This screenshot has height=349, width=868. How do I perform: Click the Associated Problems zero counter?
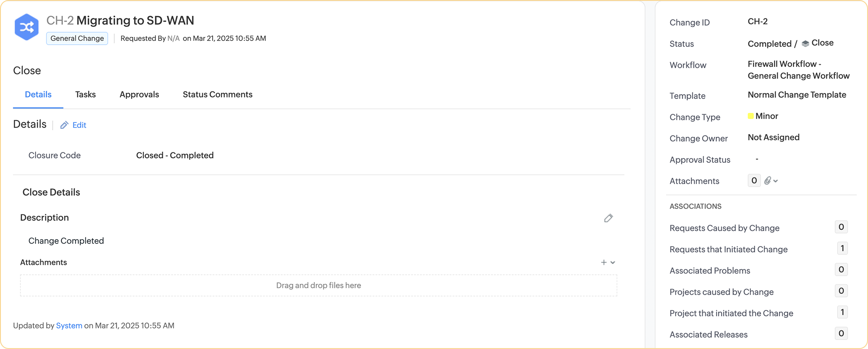pyautogui.click(x=841, y=269)
